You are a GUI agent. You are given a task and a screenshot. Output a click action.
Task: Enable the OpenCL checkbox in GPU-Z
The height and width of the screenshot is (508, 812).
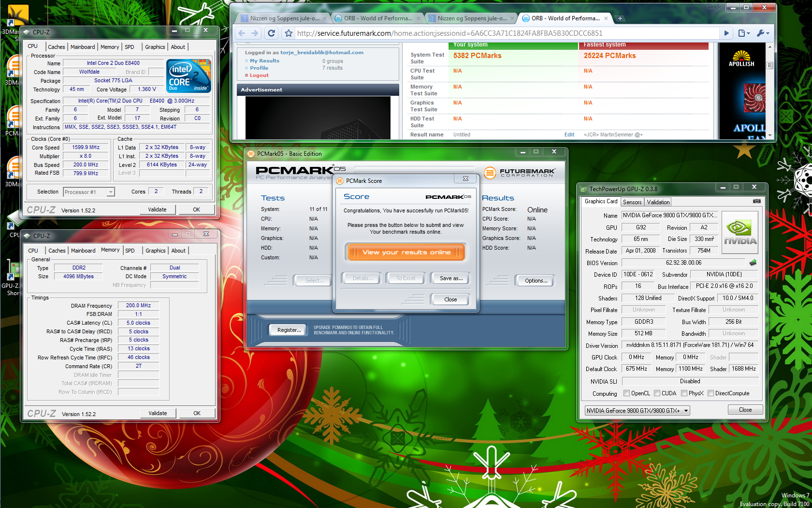[626, 393]
